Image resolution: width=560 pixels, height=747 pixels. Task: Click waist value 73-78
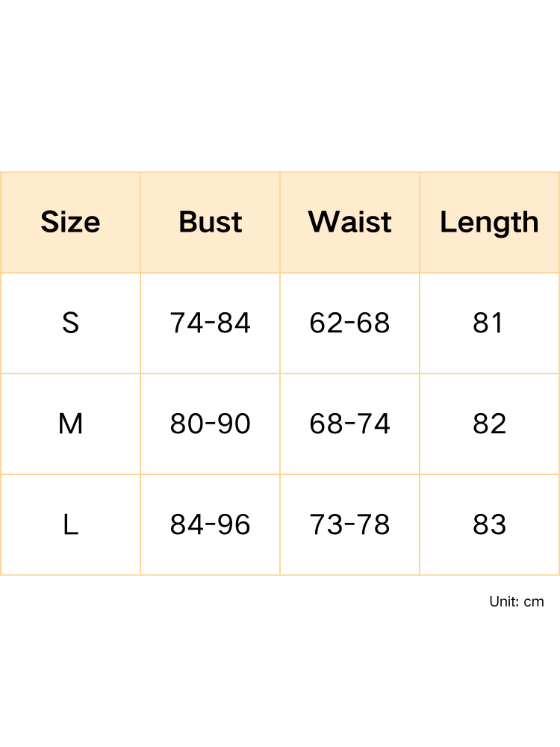click(x=350, y=525)
